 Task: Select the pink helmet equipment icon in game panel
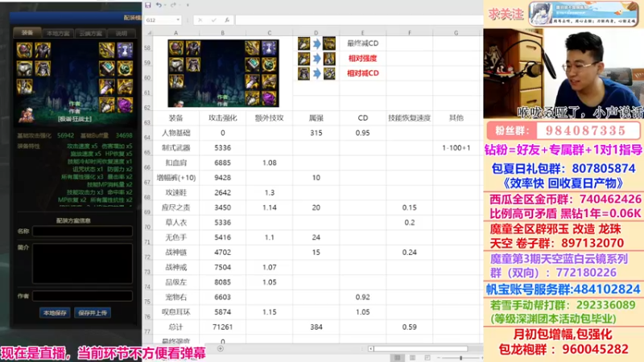[24, 50]
